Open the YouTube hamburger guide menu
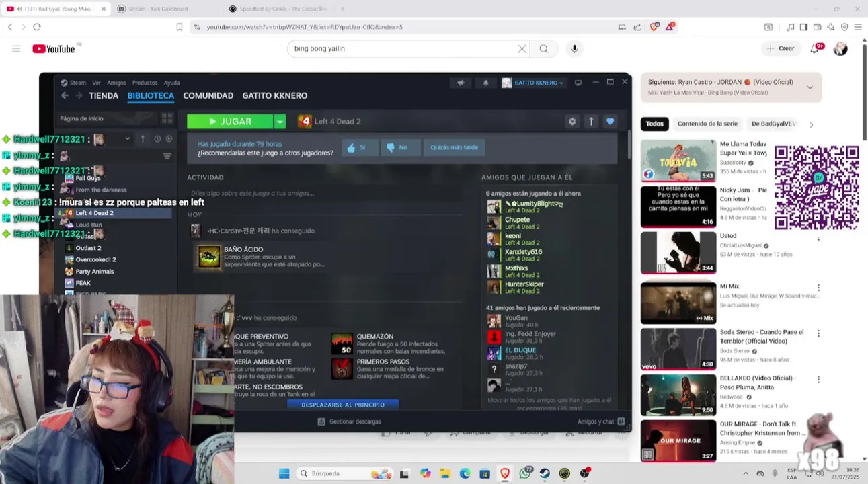The width and height of the screenshot is (868, 484). 16,48
